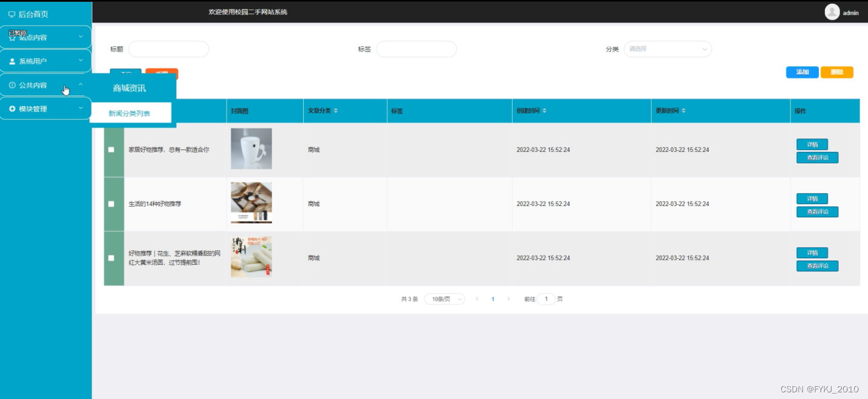Open 查看评论 for 生活的14种好物推荐 row

[818, 212]
